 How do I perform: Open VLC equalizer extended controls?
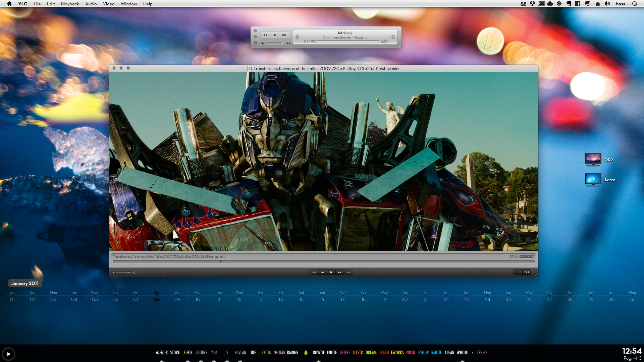point(527,272)
